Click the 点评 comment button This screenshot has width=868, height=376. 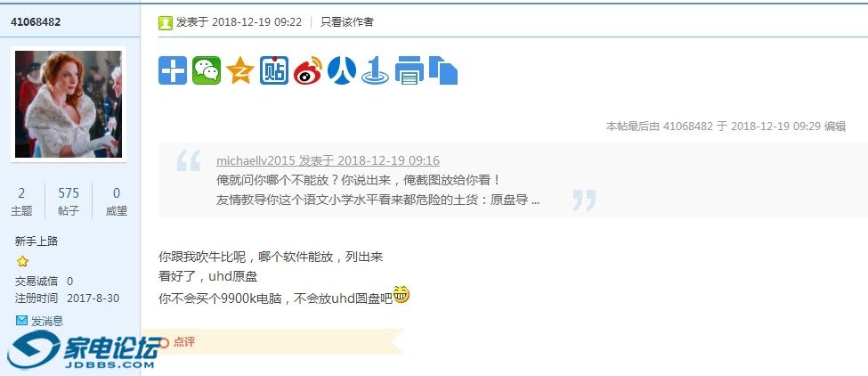click(x=183, y=342)
